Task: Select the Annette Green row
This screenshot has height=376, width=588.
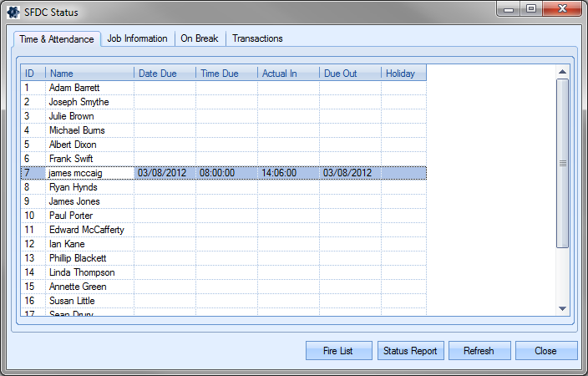Action: [x=224, y=287]
